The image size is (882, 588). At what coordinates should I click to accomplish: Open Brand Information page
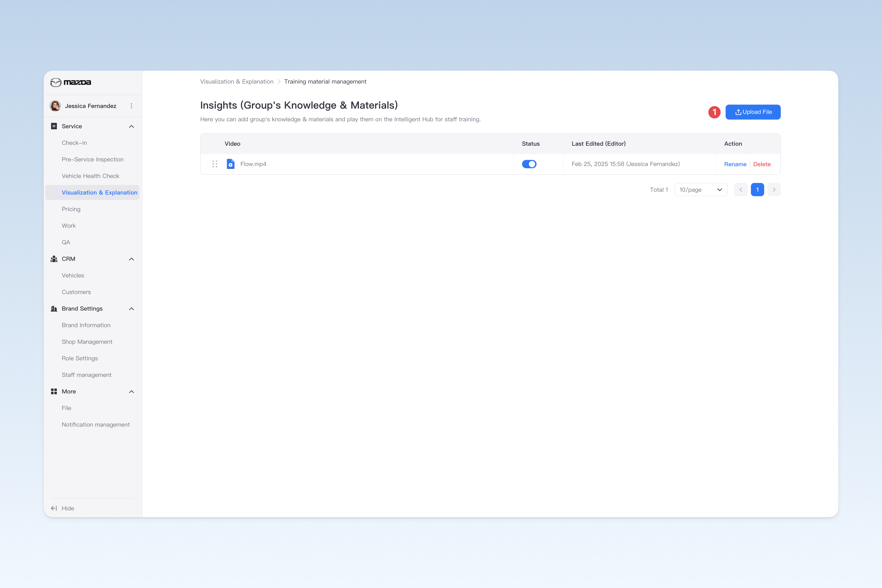(x=86, y=325)
